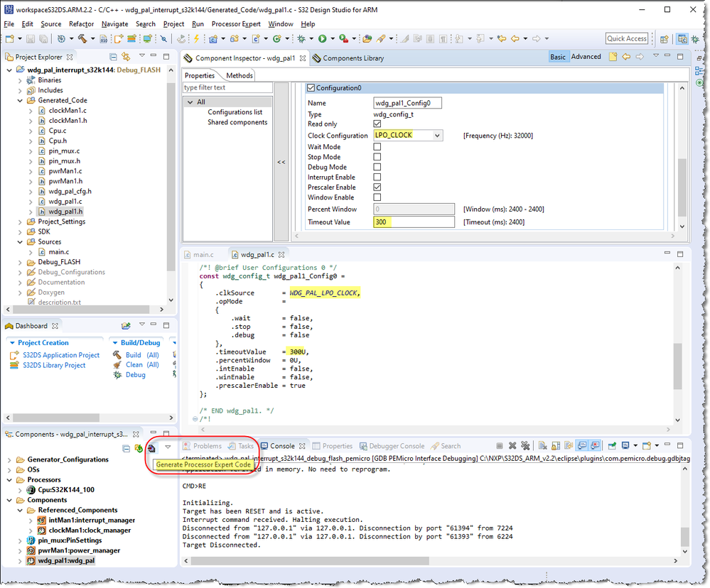
Task: Click the Pin Console icon
Action: click(612, 446)
